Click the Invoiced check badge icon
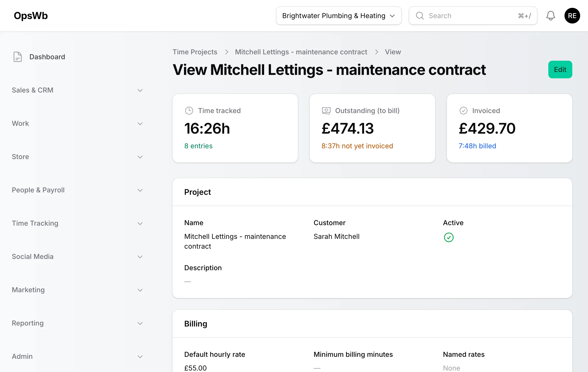 click(x=463, y=111)
